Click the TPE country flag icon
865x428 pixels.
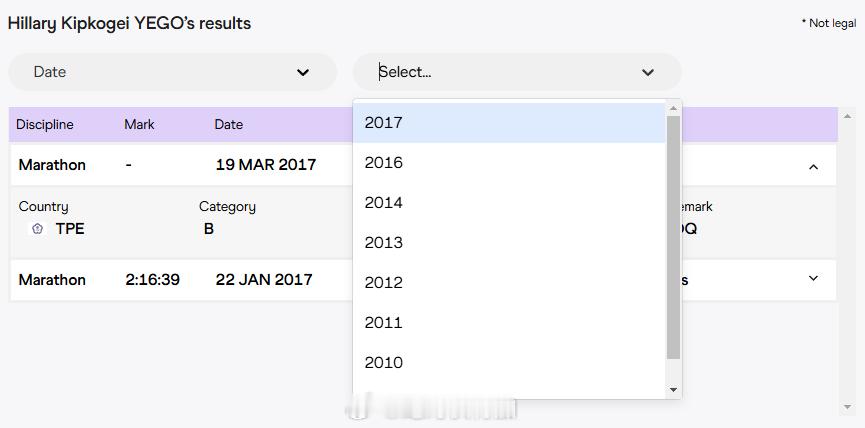pos(38,229)
